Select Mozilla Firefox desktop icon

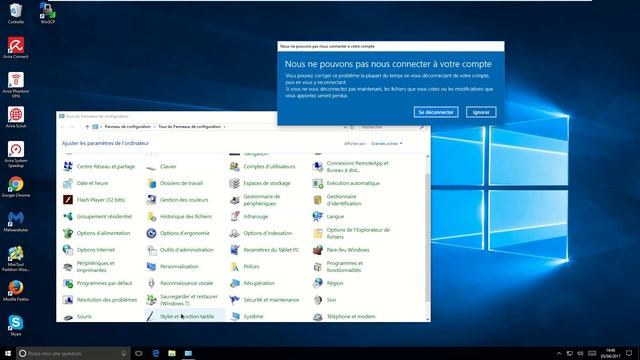point(16,291)
